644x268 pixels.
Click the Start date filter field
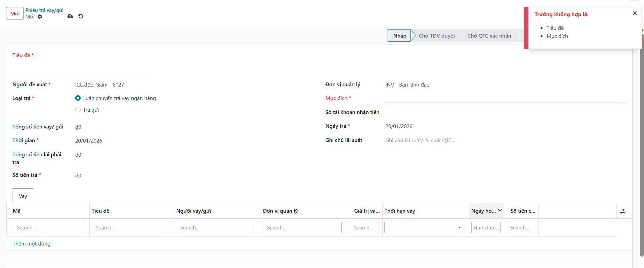click(x=486, y=227)
